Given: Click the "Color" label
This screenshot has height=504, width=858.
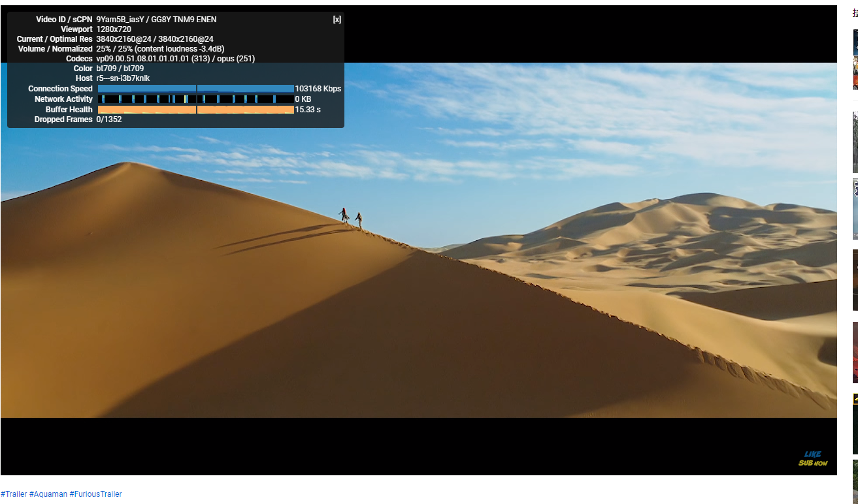Looking at the screenshot, I should click(83, 69).
